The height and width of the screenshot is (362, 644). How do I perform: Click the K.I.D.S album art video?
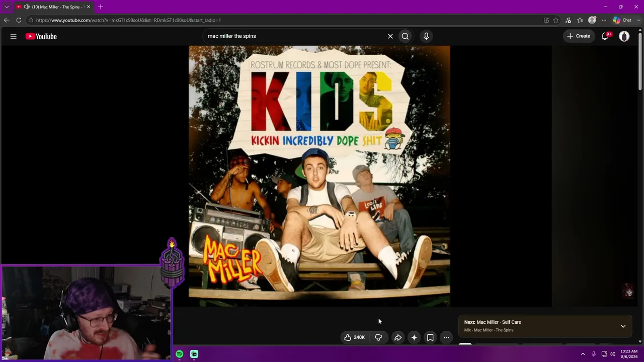pyautogui.click(x=319, y=176)
